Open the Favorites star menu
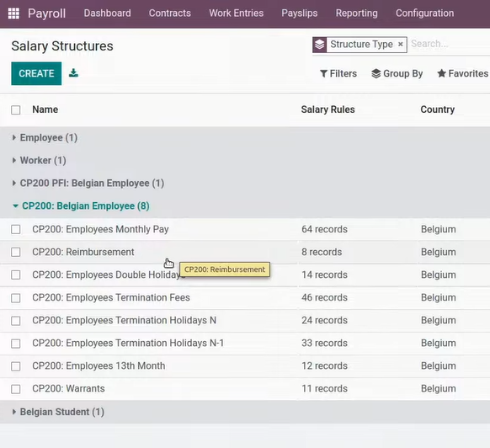Screen dimensions: 490x448 (462, 73)
